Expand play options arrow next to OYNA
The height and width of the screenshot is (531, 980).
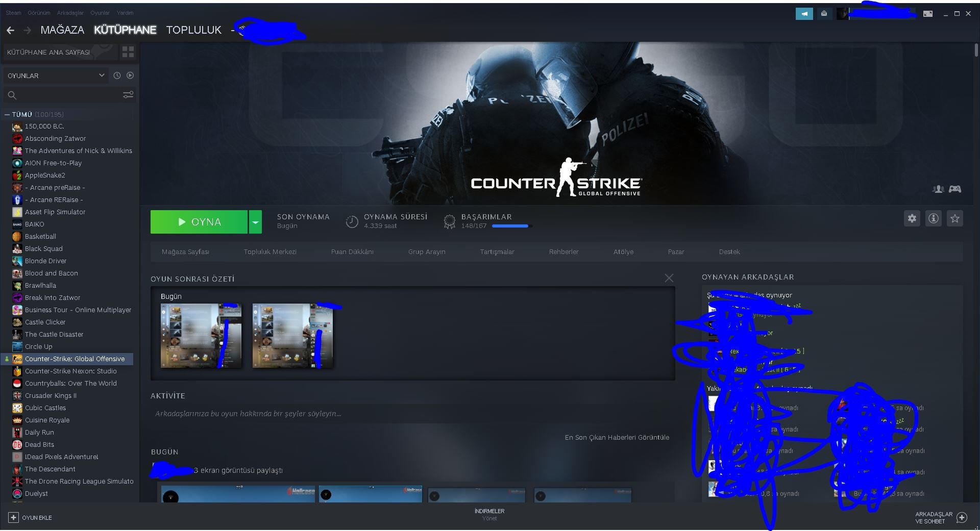tap(255, 222)
